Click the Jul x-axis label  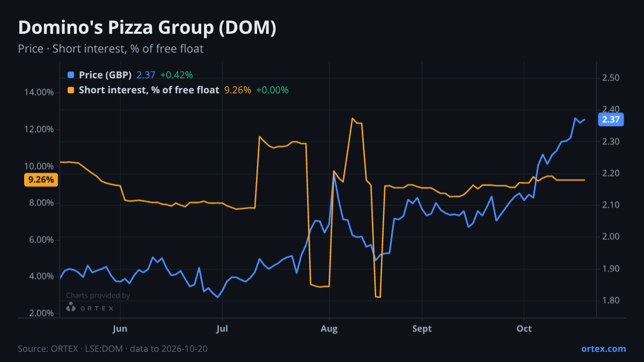click(222, 328)
